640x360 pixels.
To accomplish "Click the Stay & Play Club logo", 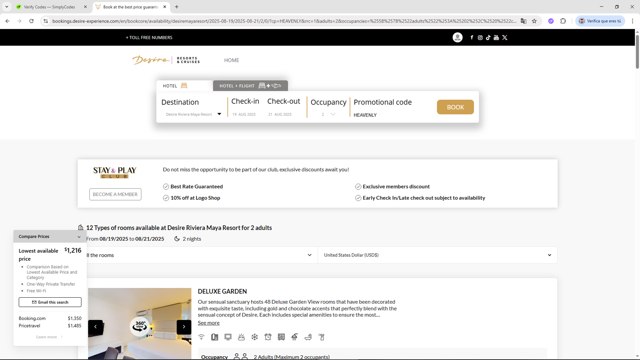I will [115, 172].
